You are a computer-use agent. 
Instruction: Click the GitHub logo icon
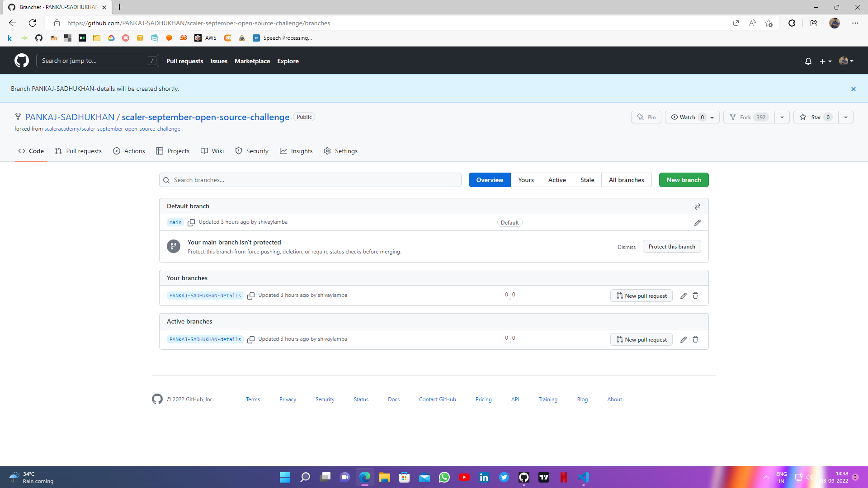click(21, 60)
